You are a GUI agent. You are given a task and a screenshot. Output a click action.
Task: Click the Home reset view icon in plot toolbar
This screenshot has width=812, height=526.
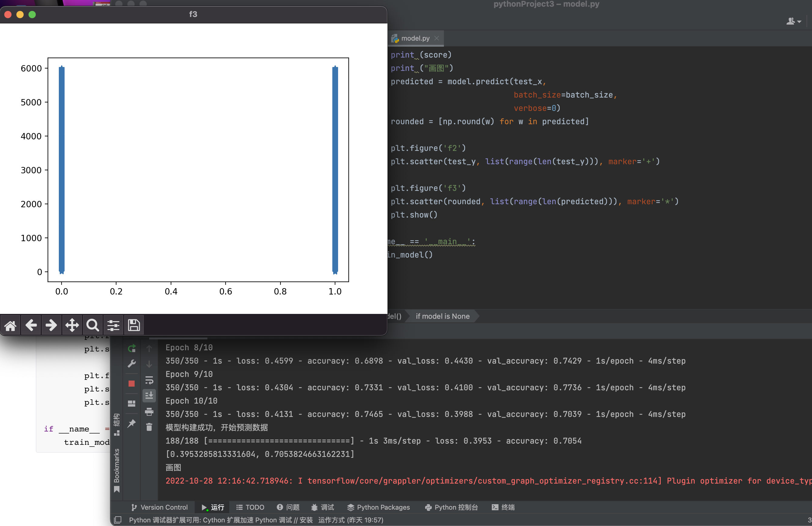10,325
